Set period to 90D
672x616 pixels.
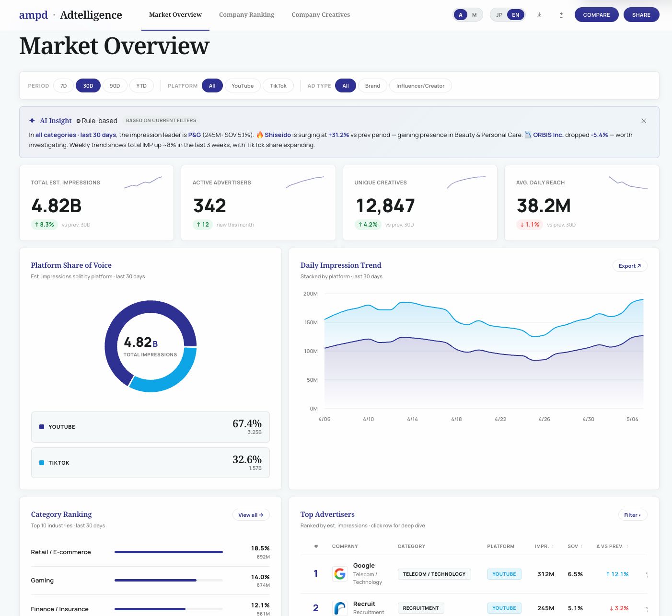tap(115, 86)
